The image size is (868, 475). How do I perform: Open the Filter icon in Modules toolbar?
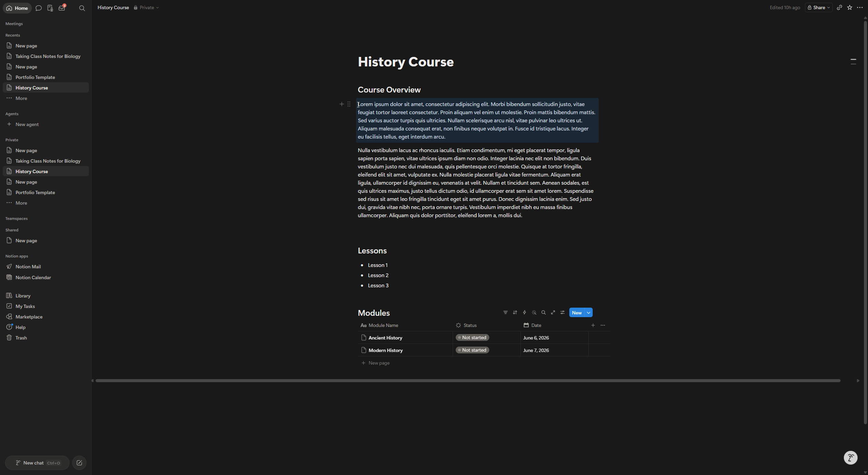506,312
